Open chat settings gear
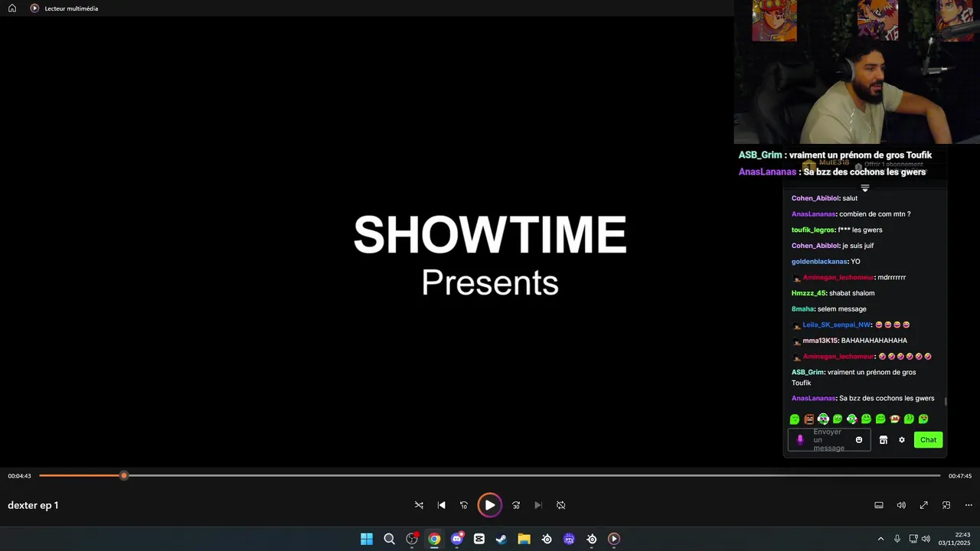The width and height of the screenshot is (980, 551). [902, 440]
